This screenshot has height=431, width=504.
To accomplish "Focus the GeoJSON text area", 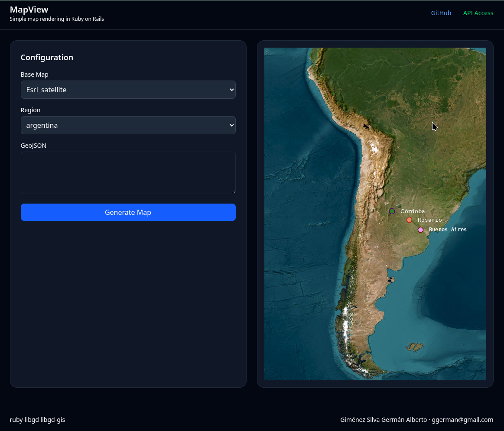I will point(128,172).
